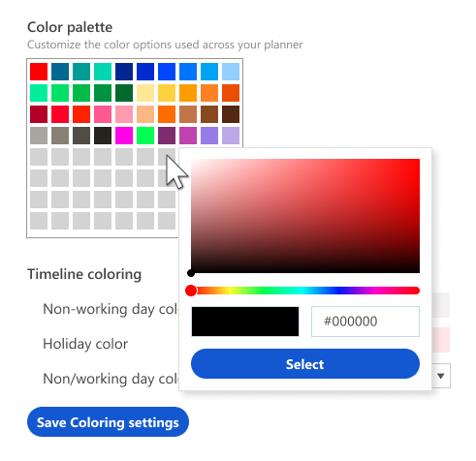Click the holiday color light pink swatch
The width and height of the screenshot is (476, 461).
441,340
